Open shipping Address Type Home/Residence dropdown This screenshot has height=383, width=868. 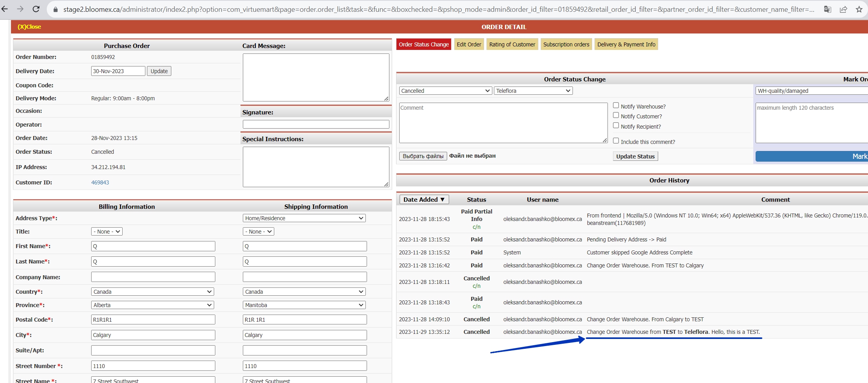click(x=304, y=218)
